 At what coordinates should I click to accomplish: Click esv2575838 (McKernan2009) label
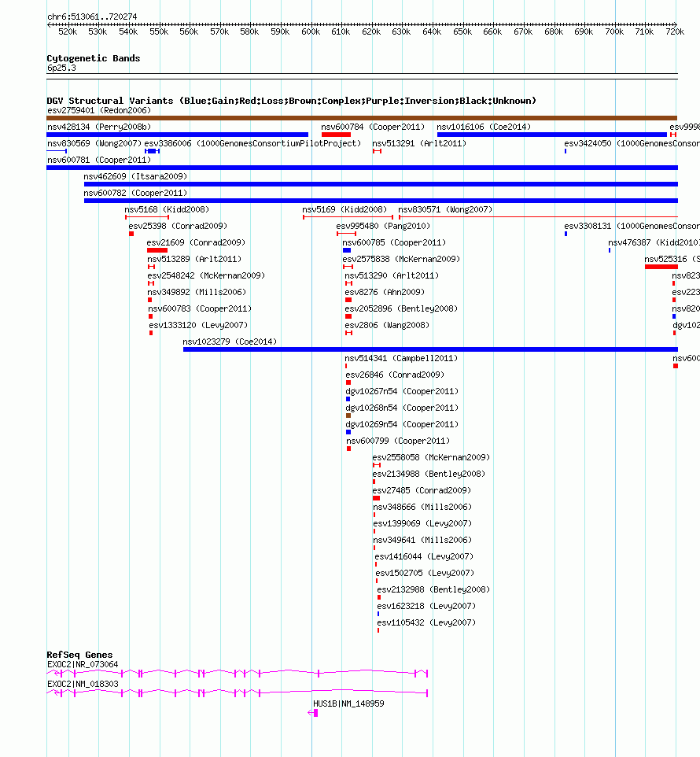tap(401, 259)
